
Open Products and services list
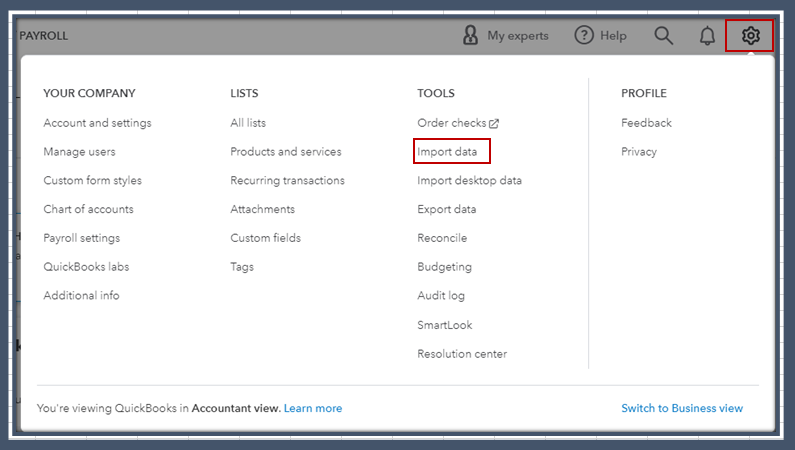[x=286, y=152]
